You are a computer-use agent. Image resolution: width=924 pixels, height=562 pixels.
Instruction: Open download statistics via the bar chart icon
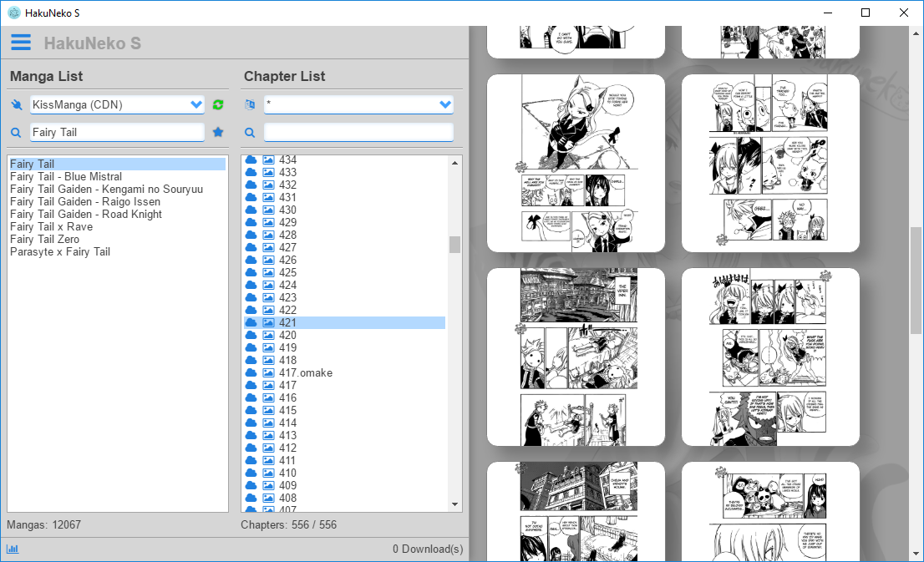tap(12, 549)
